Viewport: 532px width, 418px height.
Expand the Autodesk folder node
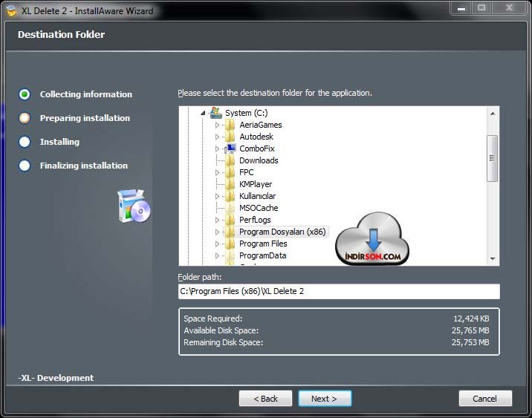click(217, 137)
